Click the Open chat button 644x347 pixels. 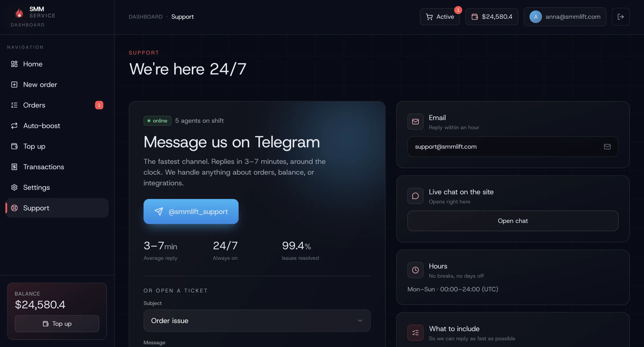513,221
